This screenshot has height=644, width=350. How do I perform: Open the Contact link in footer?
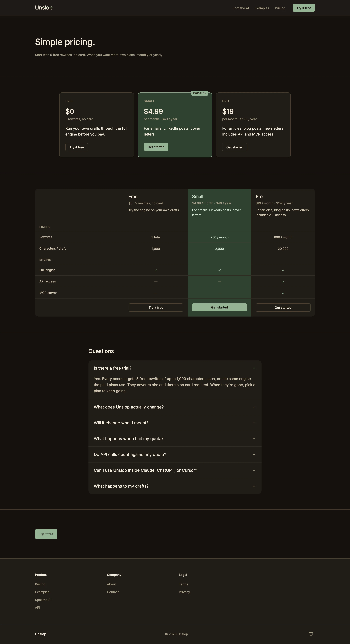pyautogui.click(x=113, y=592)
